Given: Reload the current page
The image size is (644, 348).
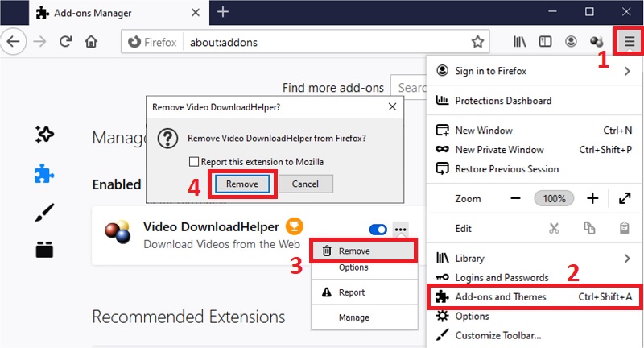Looking at the screenshot, I should 66,42.
